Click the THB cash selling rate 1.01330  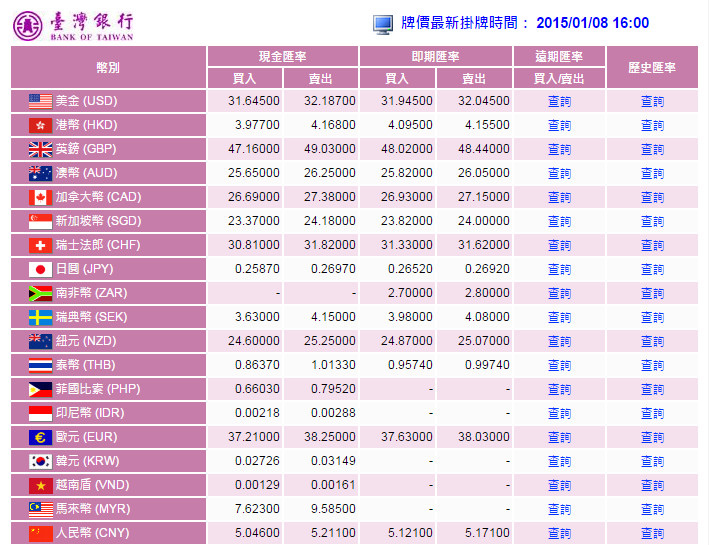(x=333, y=365)
